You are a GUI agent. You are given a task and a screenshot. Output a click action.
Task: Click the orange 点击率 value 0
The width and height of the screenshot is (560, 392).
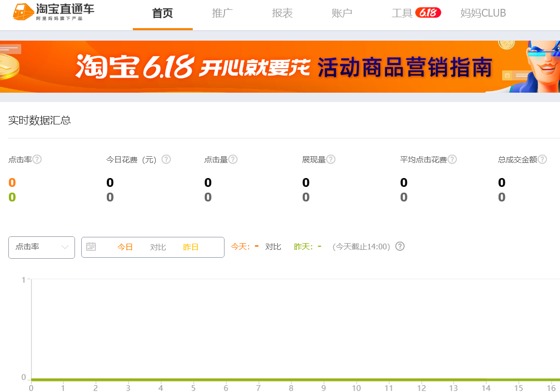[x=12, y=182]
